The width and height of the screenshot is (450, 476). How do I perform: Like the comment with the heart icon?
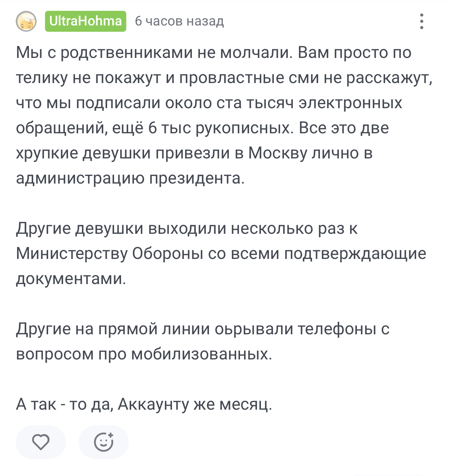point(41,442)
